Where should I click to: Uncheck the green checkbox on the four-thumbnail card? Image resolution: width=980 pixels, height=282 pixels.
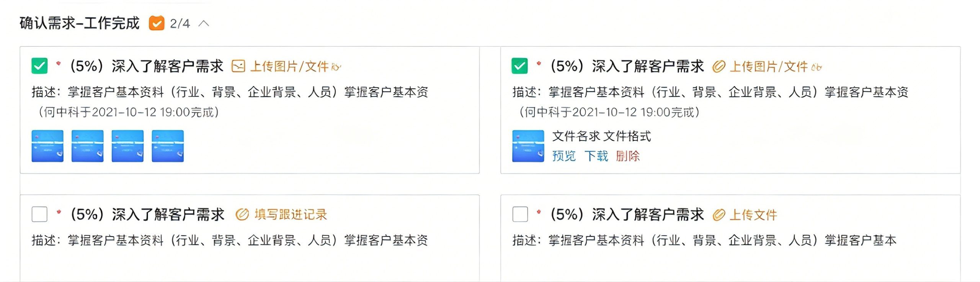(39, 66)
